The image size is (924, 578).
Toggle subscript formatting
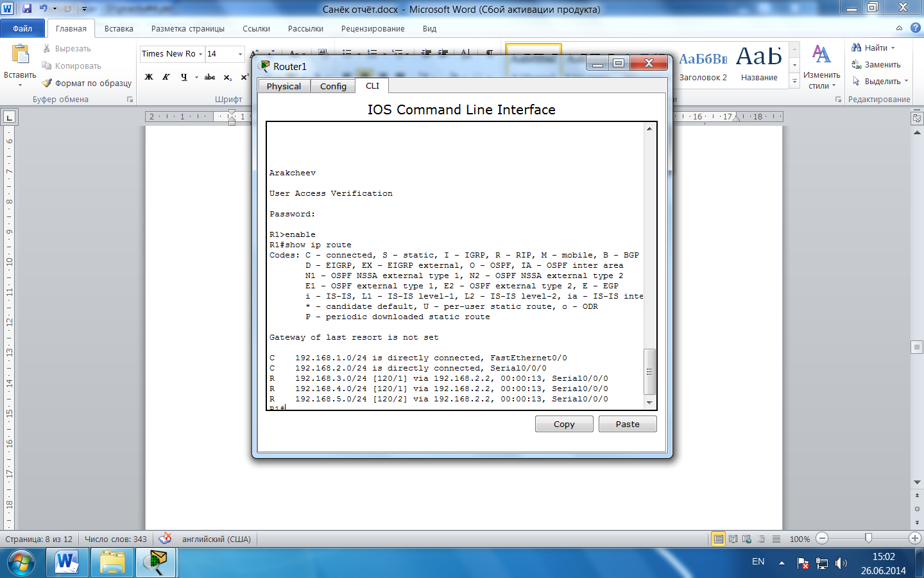[228, 77]
